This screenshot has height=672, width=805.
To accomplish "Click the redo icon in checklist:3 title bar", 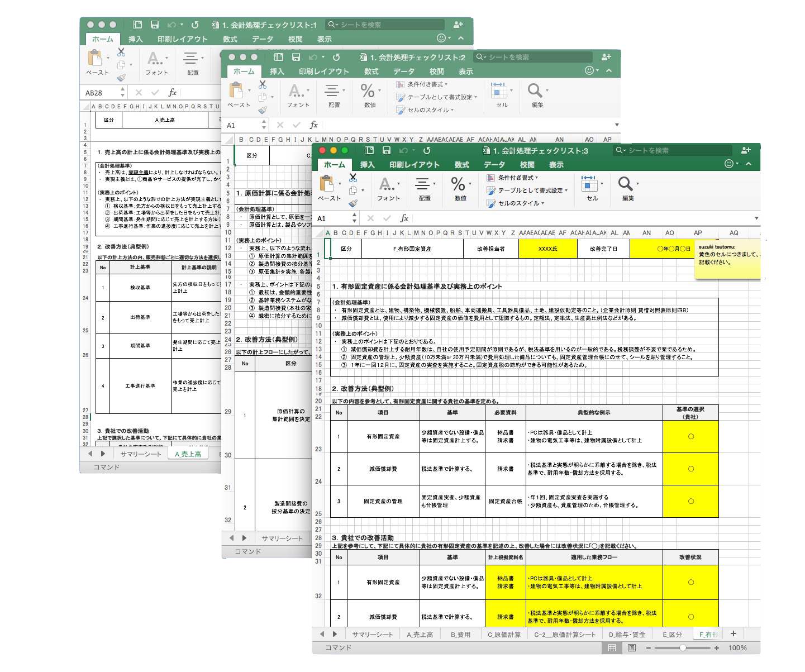I will tap(427, 150).
